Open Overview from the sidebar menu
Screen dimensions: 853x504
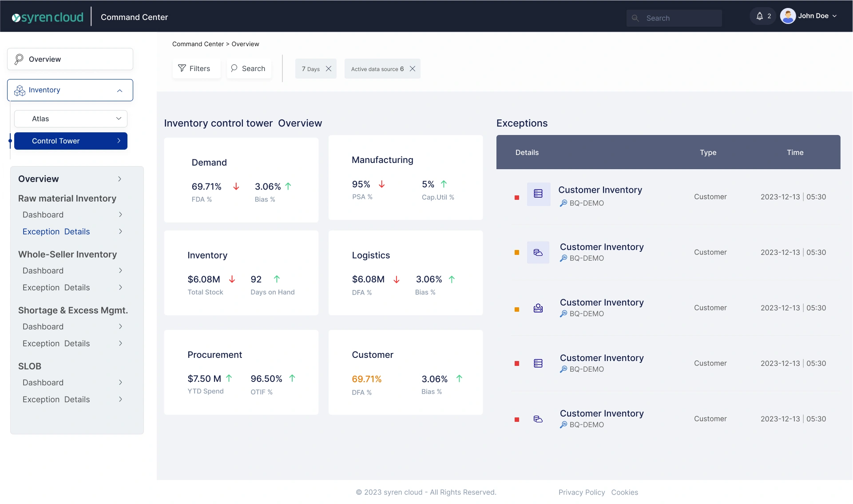tap(69, 59)
